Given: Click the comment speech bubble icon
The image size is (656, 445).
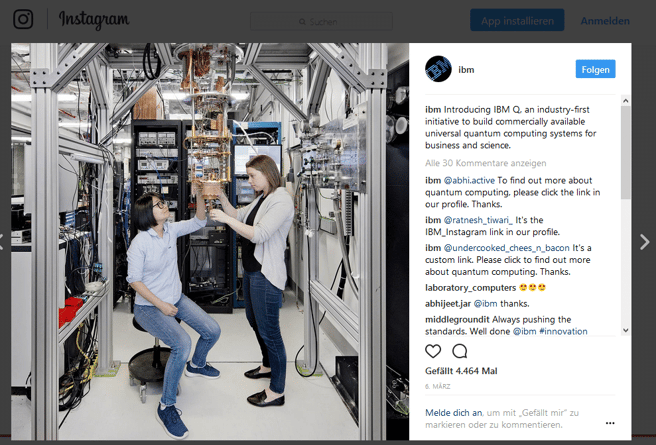Looking at the screenshot, I should tap(460, 351).
